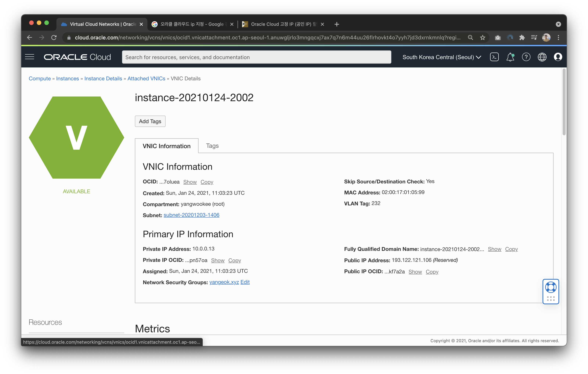Open Chrome three-dot menu
Image resolution: width=588 pixels, height=374 pixels.
[x=558, y=38]
